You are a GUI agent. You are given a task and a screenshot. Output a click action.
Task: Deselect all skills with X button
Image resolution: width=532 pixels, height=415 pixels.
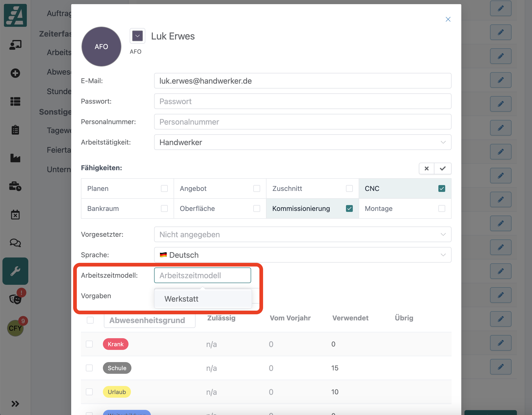[427, 168]
